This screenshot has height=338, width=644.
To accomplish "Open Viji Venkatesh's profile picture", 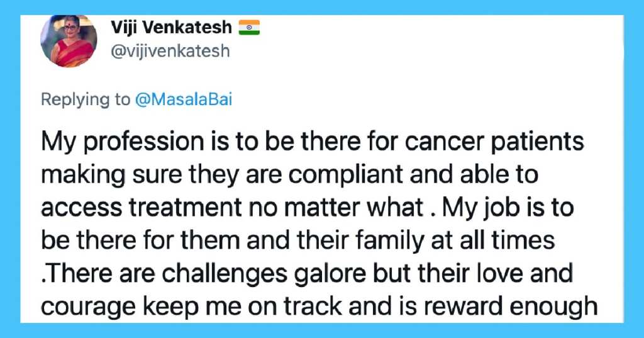I will [69, 41].
